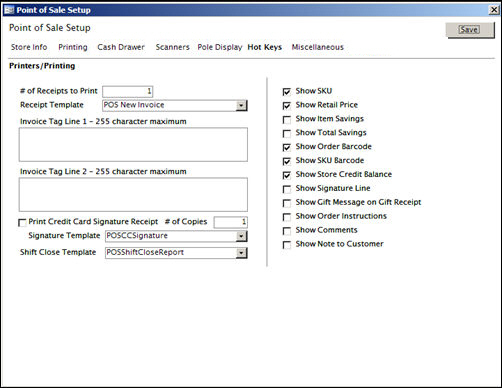The image size is (502, 388).
Task: Select the Pole Display tab
Action: (220, 47)
